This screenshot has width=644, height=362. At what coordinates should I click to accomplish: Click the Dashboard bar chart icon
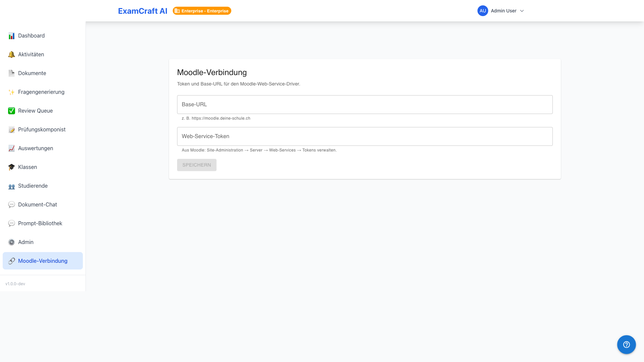11,36
